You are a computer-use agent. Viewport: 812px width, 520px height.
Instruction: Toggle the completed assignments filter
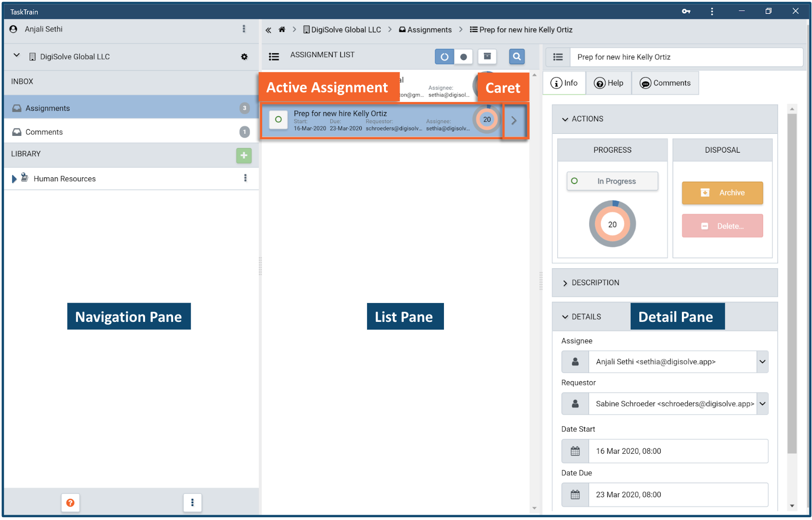[463, 57]
